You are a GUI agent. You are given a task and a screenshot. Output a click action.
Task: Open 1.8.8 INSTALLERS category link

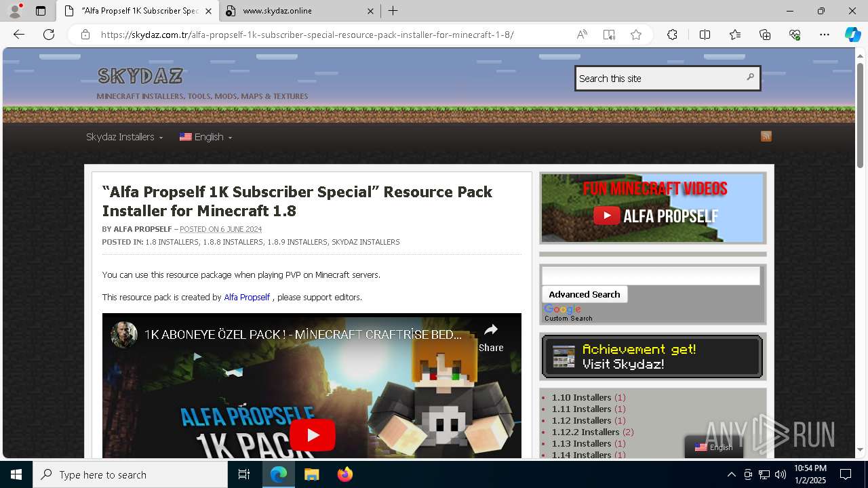click(x=233, y=242)
